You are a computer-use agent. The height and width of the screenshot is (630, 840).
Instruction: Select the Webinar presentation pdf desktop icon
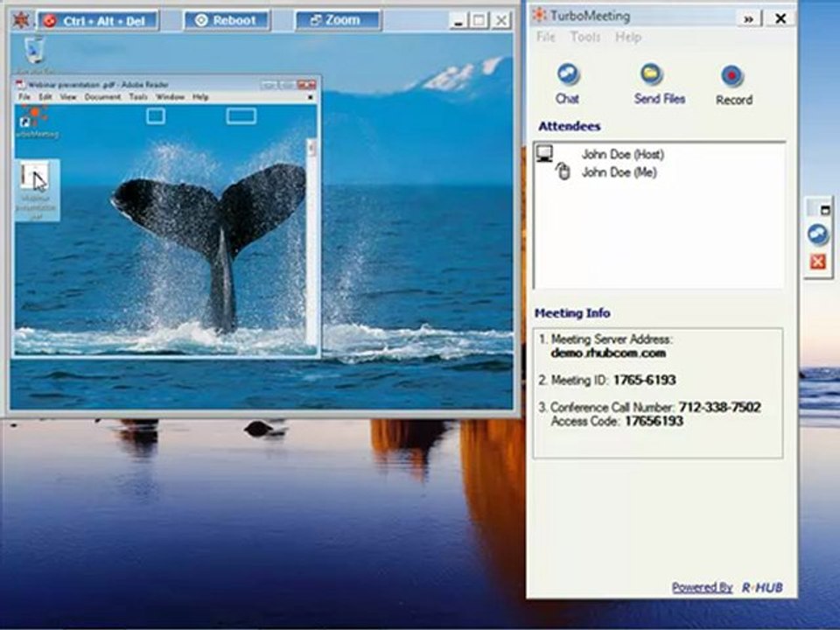pos(36,190)
